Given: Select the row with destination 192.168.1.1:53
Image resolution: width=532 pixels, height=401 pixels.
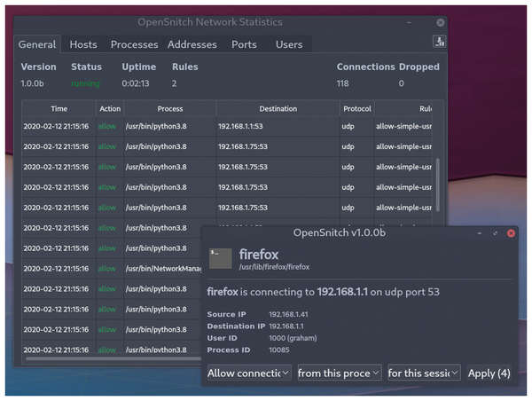Looking at the screenshot, I should [227, 126].
